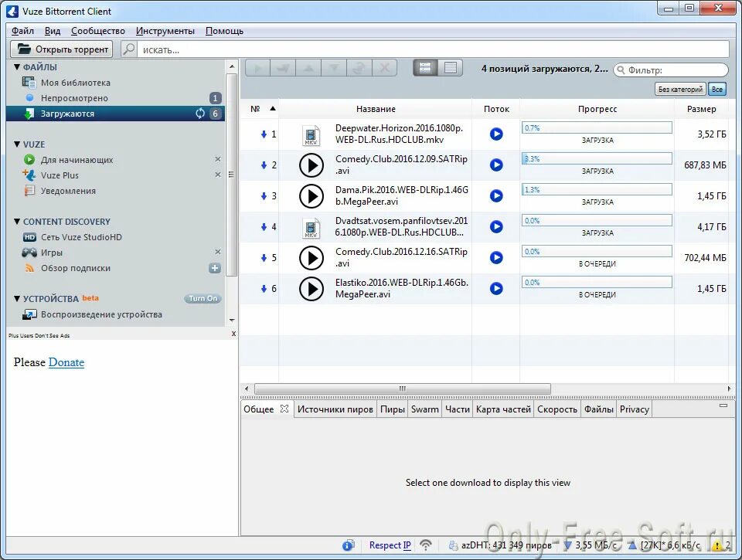Click the azDHT peers status entry
Image resolution: width=742 pixels, height=560 pixels.
click(500, 545)
